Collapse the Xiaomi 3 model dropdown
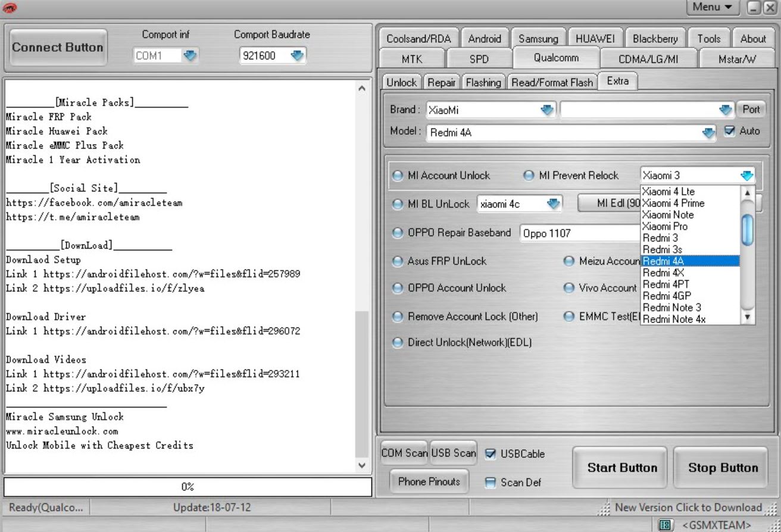This screenshot has height=532, width=781. point(746,176)
